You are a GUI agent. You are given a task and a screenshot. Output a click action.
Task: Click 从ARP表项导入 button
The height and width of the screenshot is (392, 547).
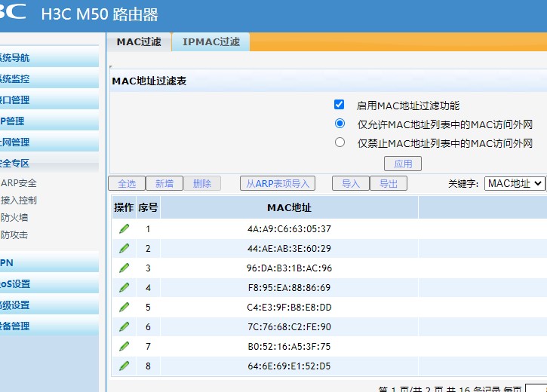click(x=278, y=183)
